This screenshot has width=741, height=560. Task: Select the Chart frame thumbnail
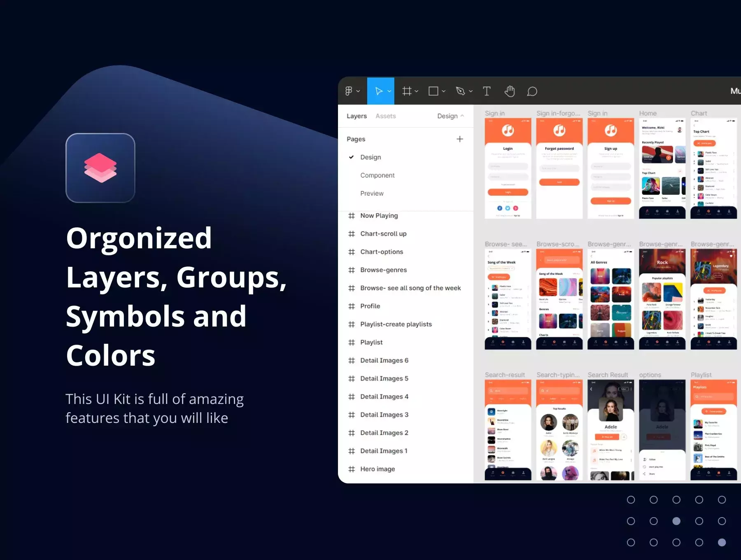click(714, 168)
